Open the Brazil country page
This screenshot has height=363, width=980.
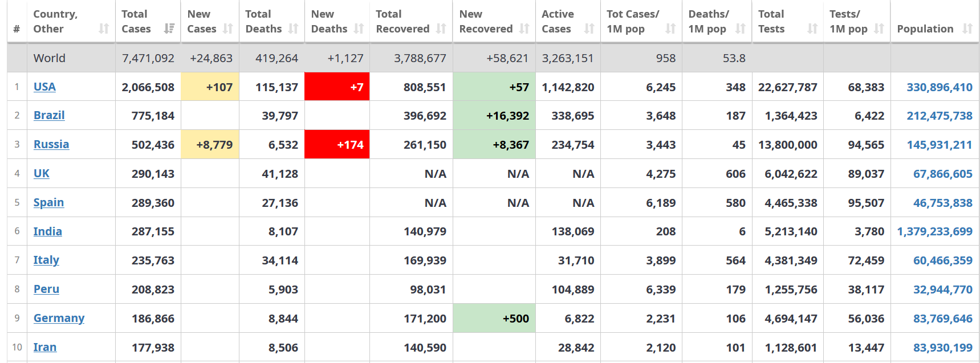tap(49, 115)
